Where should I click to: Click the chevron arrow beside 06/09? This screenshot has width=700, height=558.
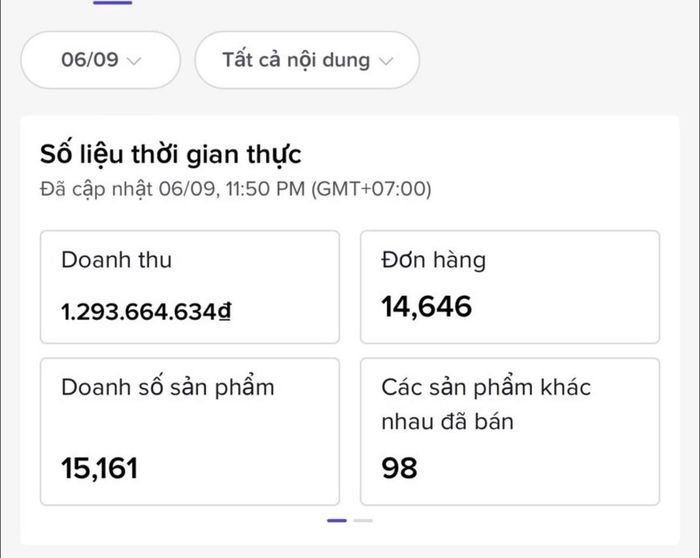(134, 61)
